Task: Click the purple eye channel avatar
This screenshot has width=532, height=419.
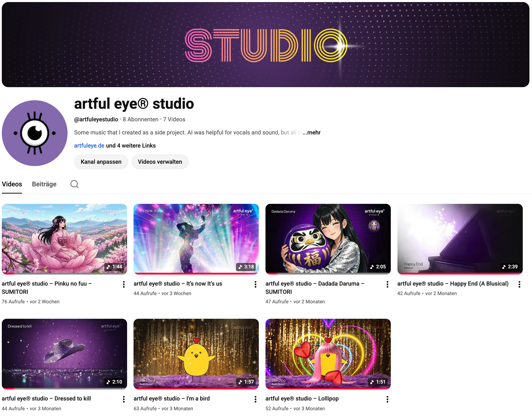Action: 35,133
